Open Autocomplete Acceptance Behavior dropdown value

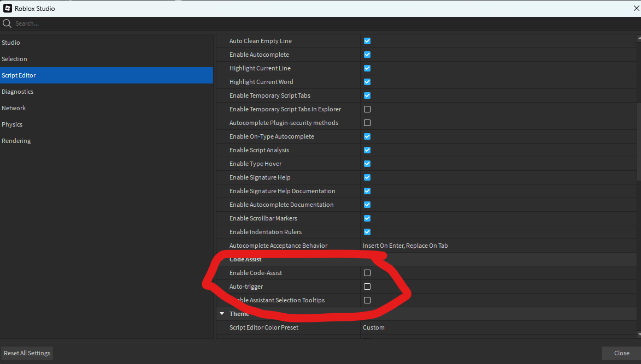coord(405,246)
